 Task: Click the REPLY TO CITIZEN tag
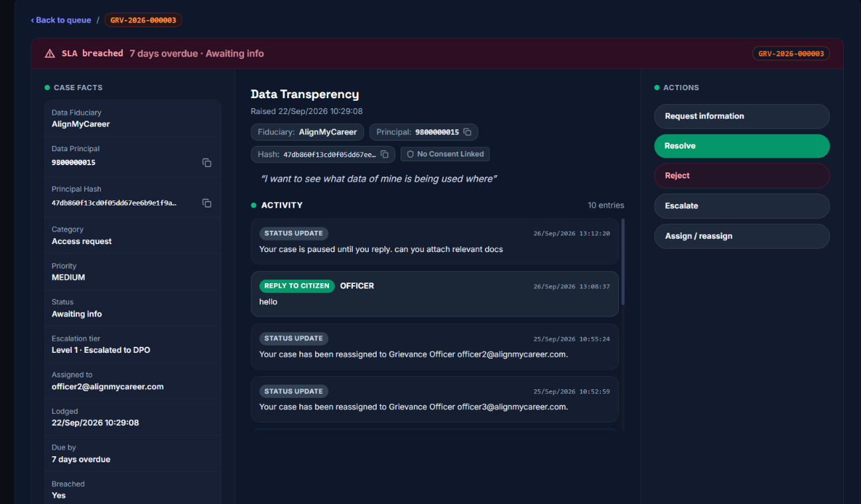(x=297, y=286)
